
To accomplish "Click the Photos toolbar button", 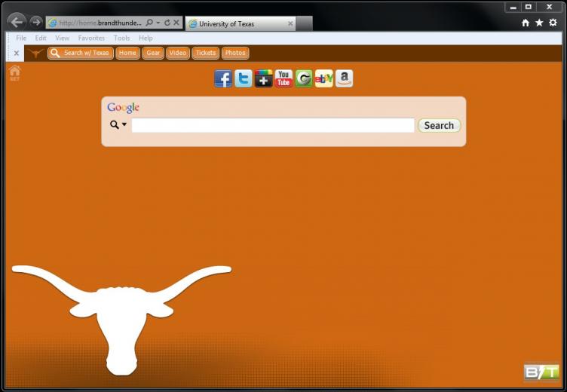I will pyautogui.click(x=235, y=54).
